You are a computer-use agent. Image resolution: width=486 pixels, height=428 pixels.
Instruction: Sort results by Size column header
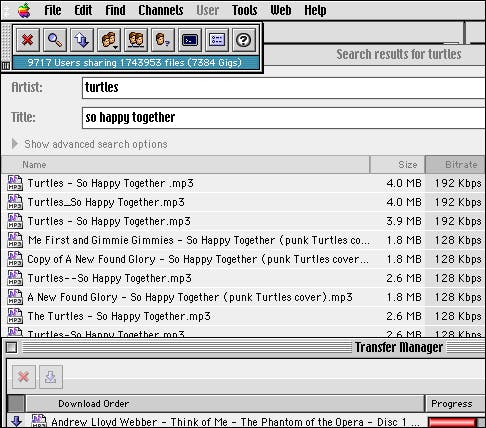(397, 165)
